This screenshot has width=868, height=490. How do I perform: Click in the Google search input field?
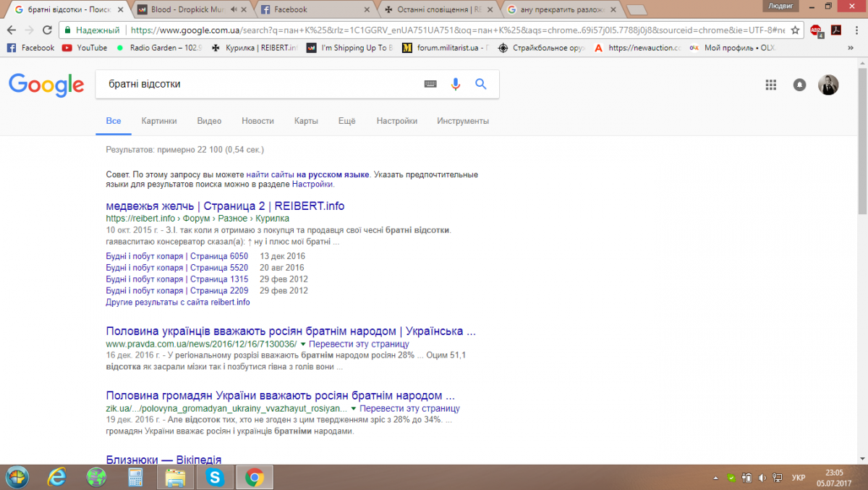point(260,84)
